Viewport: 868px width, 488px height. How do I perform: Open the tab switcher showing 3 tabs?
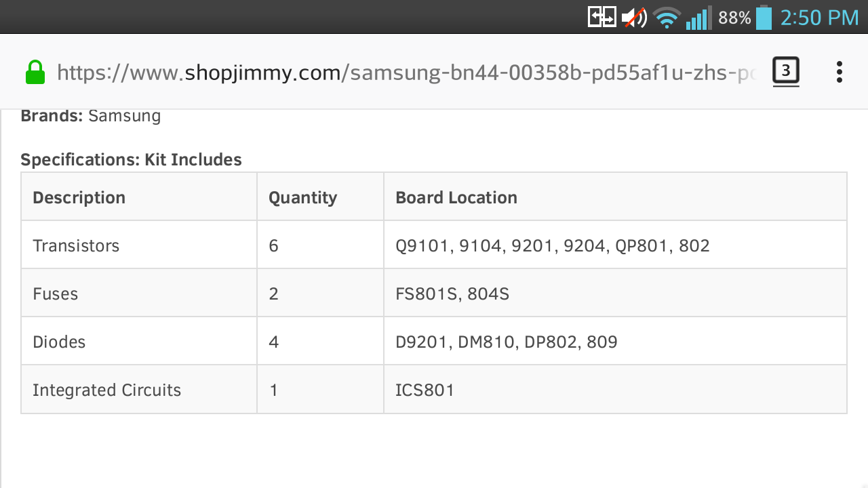tap(786, 71)
